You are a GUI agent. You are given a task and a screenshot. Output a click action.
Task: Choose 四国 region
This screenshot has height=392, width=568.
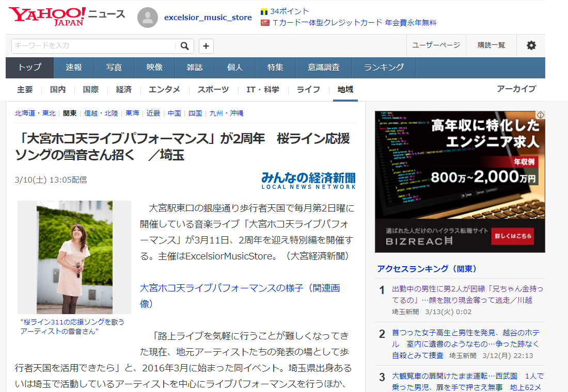195,113
